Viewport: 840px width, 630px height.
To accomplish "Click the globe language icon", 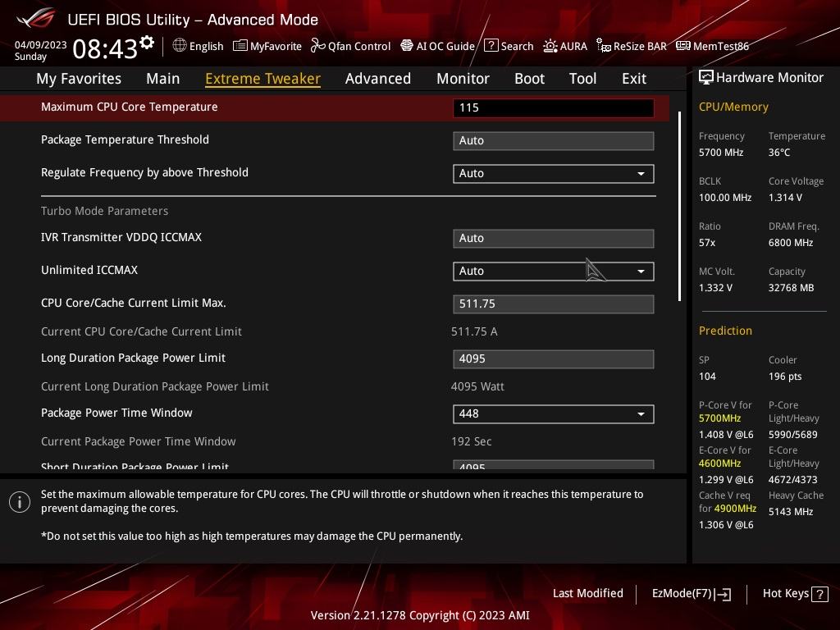I will coord(180,46).
